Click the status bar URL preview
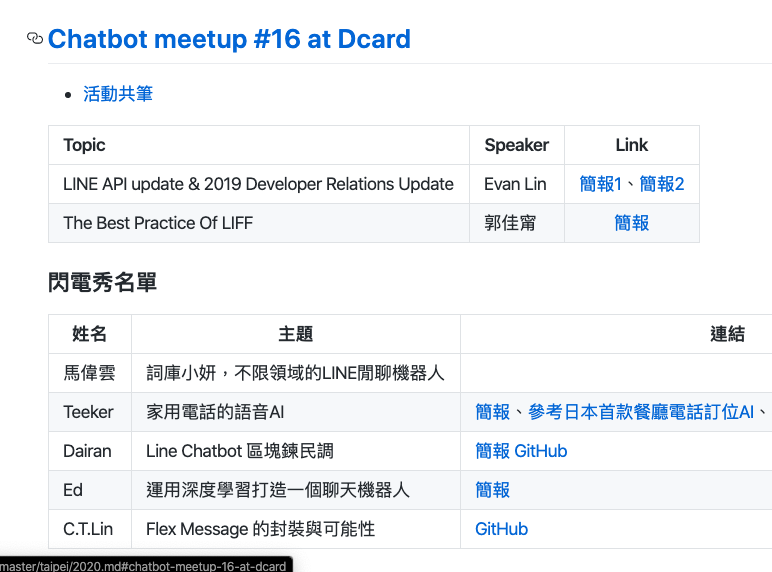This screenshot has height=572, width=772. (146, 565)
